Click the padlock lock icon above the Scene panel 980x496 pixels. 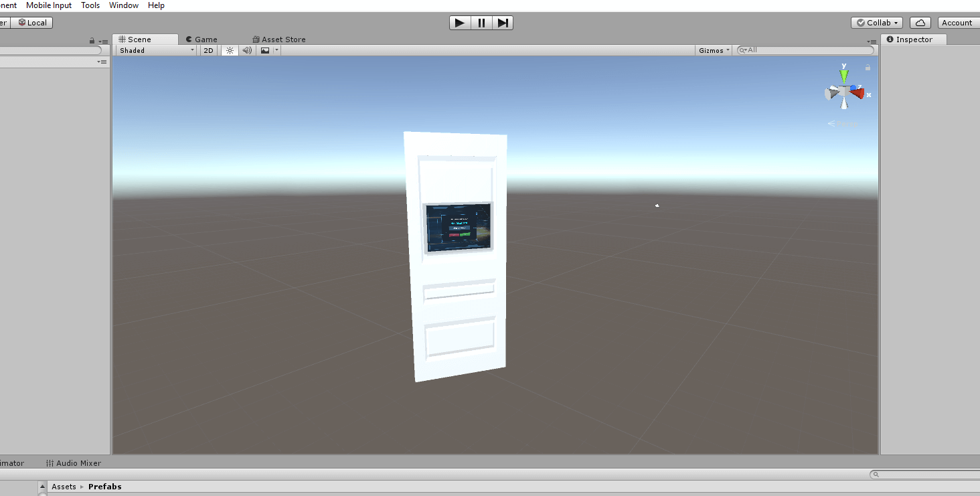(92, 41)
